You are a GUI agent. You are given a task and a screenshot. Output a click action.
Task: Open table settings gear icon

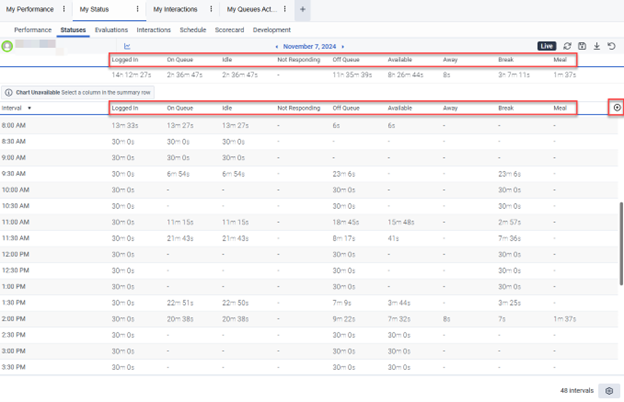(609, 391)
